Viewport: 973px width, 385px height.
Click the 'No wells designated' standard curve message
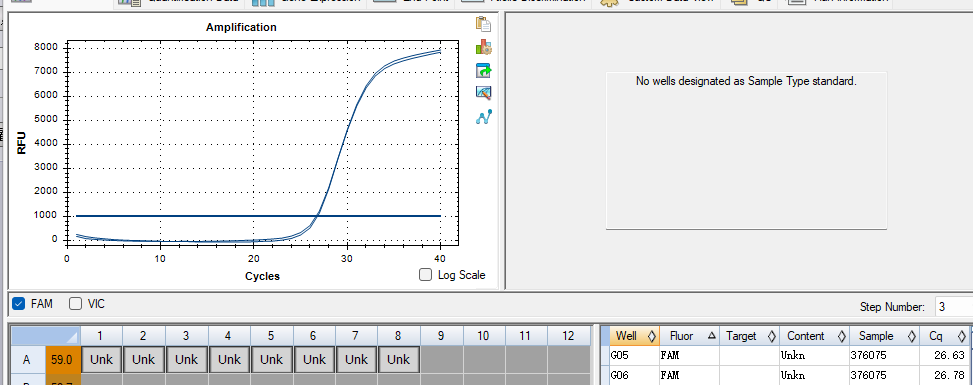[746, 81]
